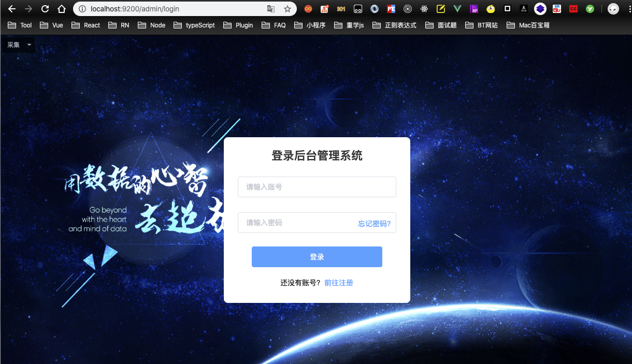
Task: Open the 正则表达式 bookmarks folder
Action: click(x=394, y=25)
